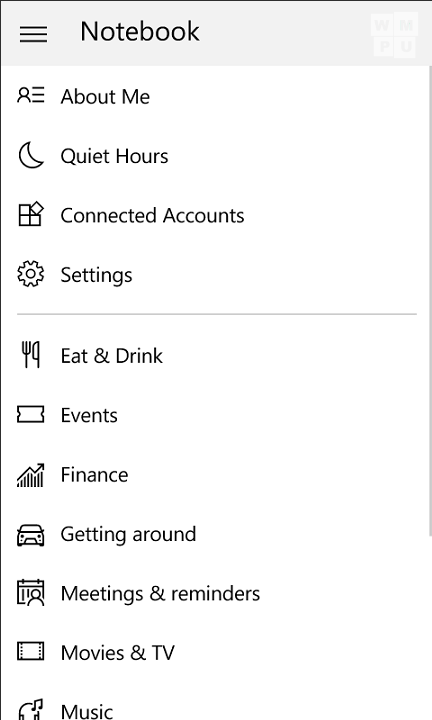This screenshot has height=720, width=432.
Task: Go to Settings label
Action: pyautogui.click(x=96, y=276)
